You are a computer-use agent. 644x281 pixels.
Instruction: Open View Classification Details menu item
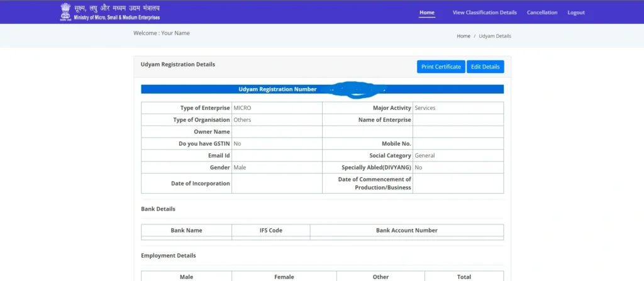click(x=484, y=13)
